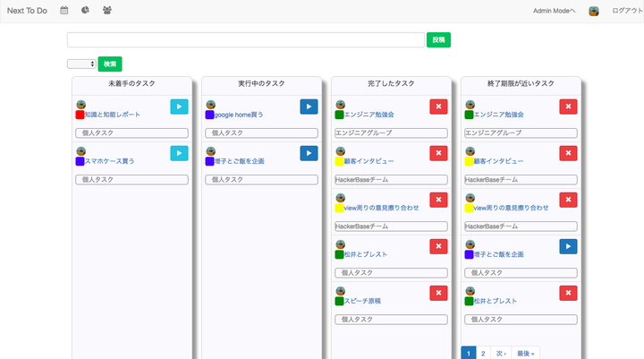This screenshot has width=644, height=359.
Task: Delete 顧客インタビュー in 完了したタスク column
Action: (438, 153)
